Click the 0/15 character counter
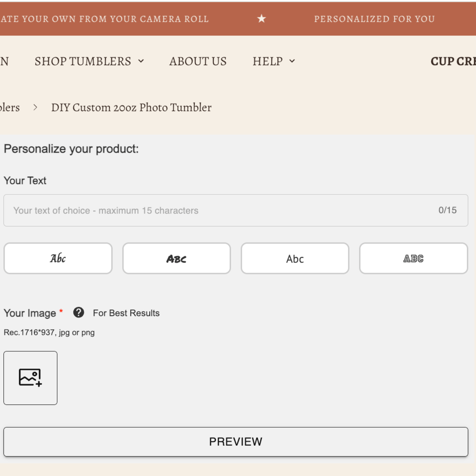The width and height of the screenshot is (476, 476). click(447, 210)
